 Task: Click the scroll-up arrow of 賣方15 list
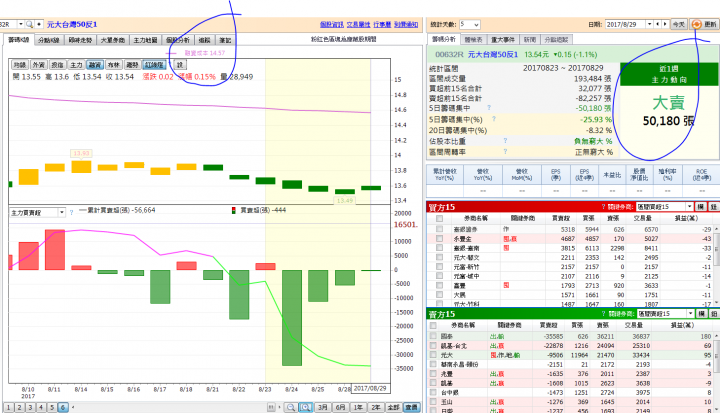[x=716, y=336]
